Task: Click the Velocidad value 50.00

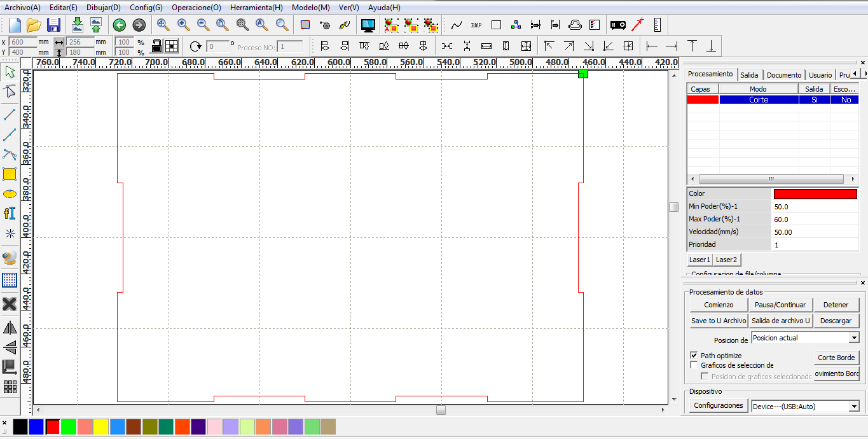Action: (815, 232)
